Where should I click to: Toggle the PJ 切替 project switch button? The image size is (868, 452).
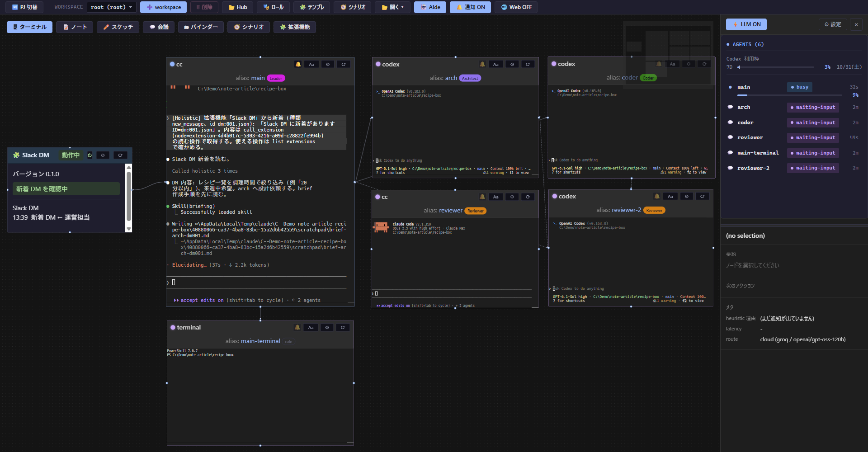(x=24, y=7)
